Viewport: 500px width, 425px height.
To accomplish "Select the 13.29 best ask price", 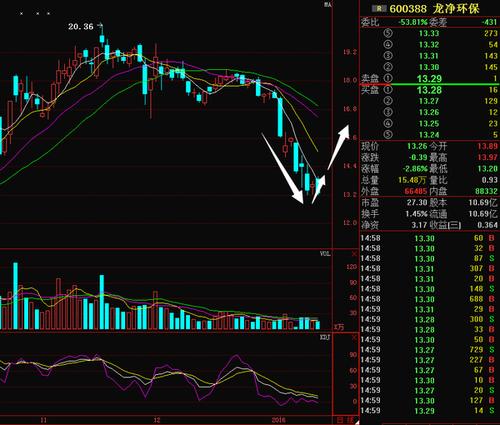I will pos(429,79).
